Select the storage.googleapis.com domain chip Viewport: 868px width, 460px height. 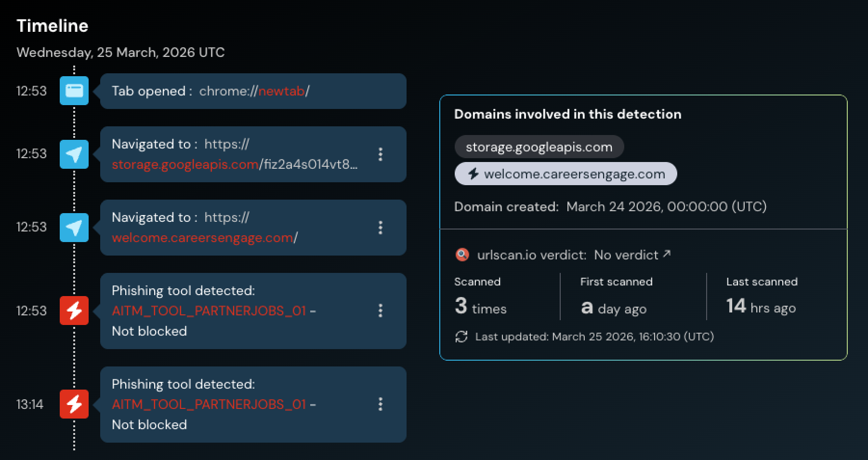tap(539, 147)
